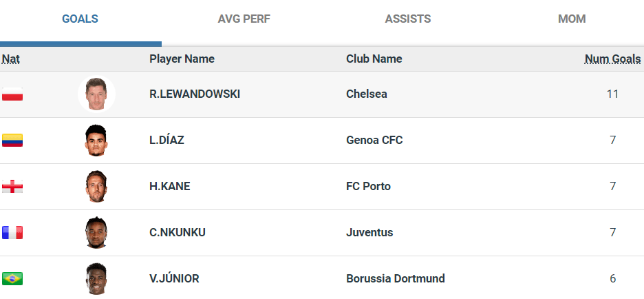Click the England flag icon
The width and height of the screenshot is (644, 299).
[12, 187]
